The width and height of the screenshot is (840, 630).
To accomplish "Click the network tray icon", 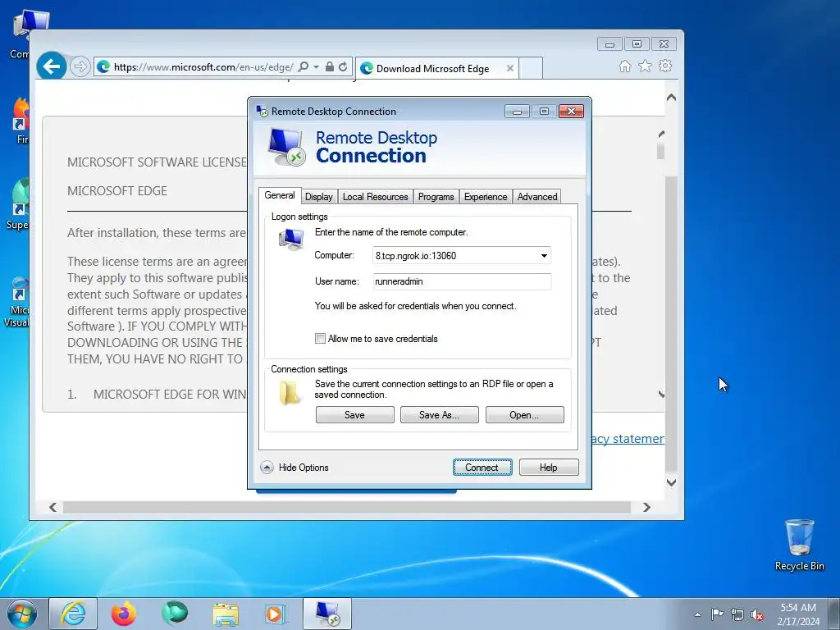I will tap(737, 614).
